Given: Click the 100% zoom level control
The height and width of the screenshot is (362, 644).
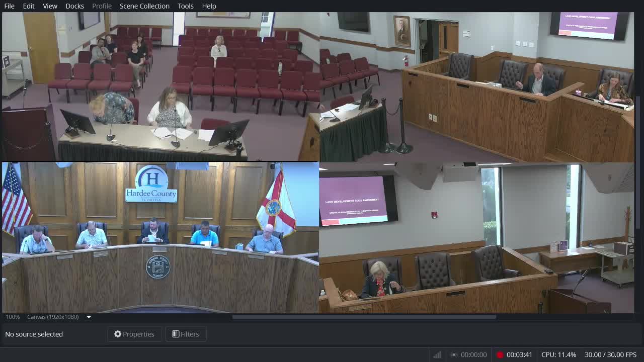Looking at the screenshot, I should point(12,317).
